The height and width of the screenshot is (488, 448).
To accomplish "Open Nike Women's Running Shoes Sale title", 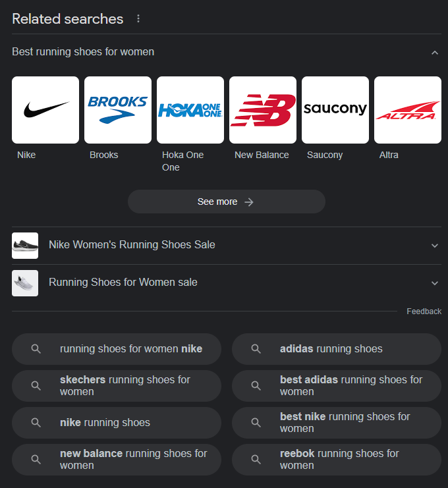I will 132,244.
